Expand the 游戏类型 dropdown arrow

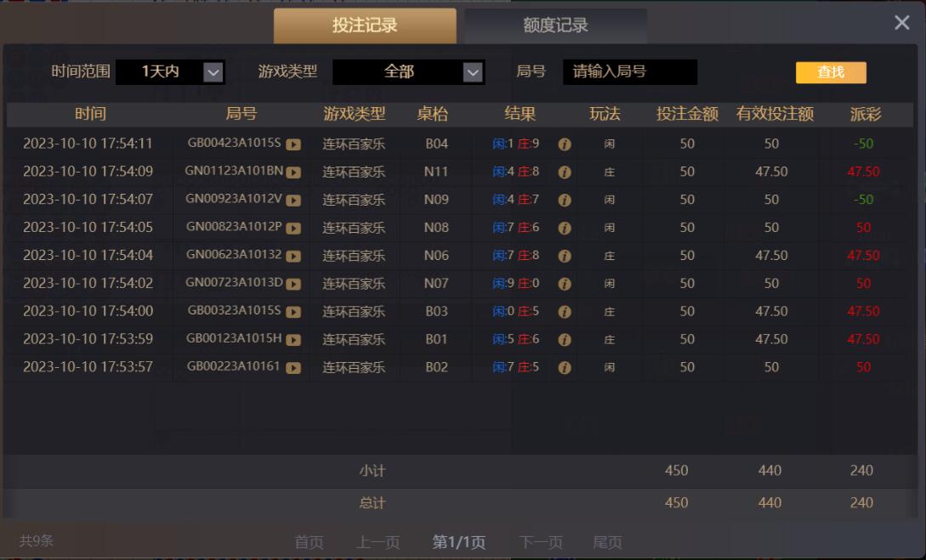click(x=473, y=72)
